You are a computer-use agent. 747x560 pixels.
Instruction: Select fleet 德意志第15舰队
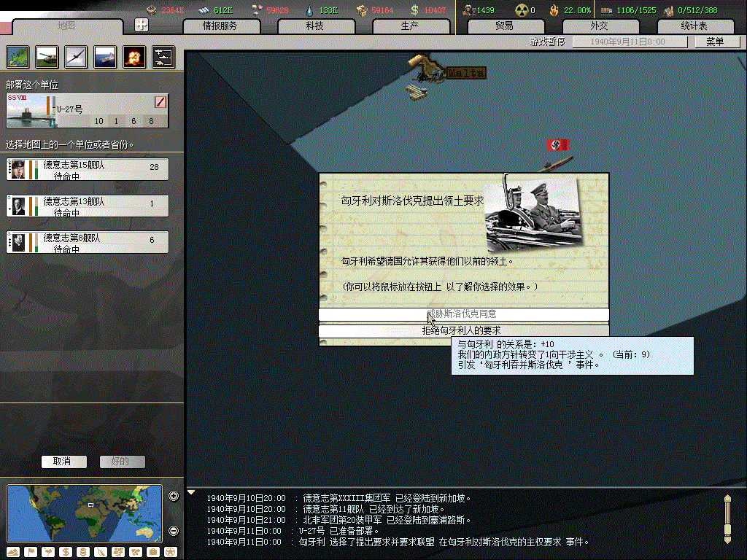(x=88, y=169)
